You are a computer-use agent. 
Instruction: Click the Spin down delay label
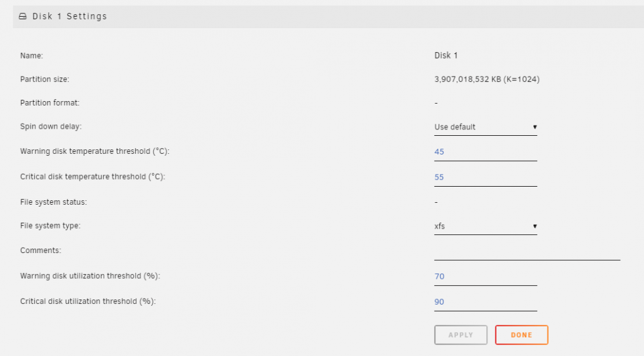(51, 126)
